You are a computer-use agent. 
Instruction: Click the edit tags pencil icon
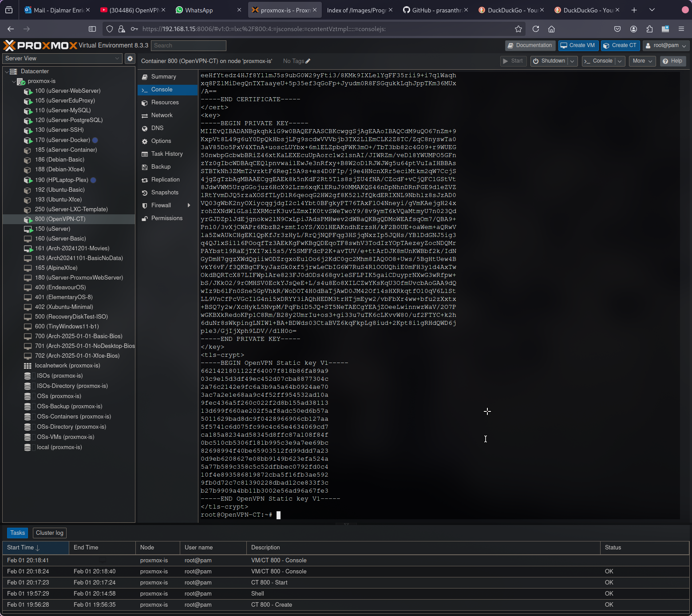308,61
